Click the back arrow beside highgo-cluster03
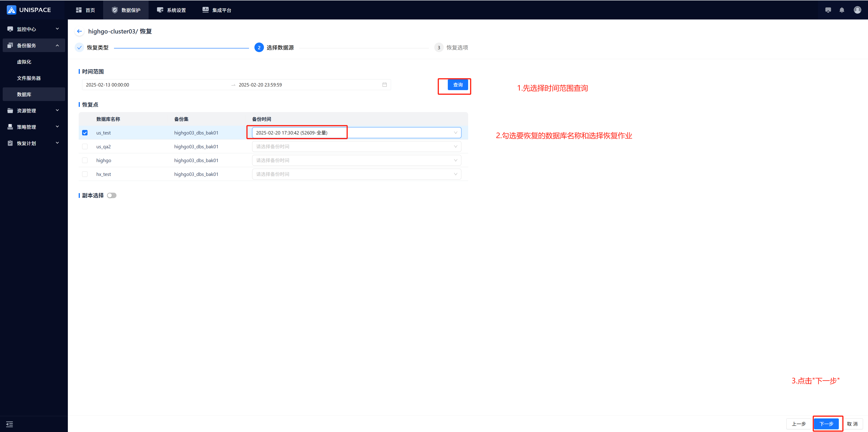868x432 pixels. coord(80,31)
